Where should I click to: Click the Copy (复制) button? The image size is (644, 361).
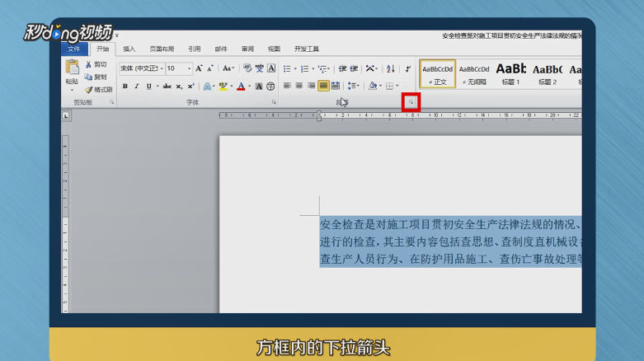[x=96, y=77]
